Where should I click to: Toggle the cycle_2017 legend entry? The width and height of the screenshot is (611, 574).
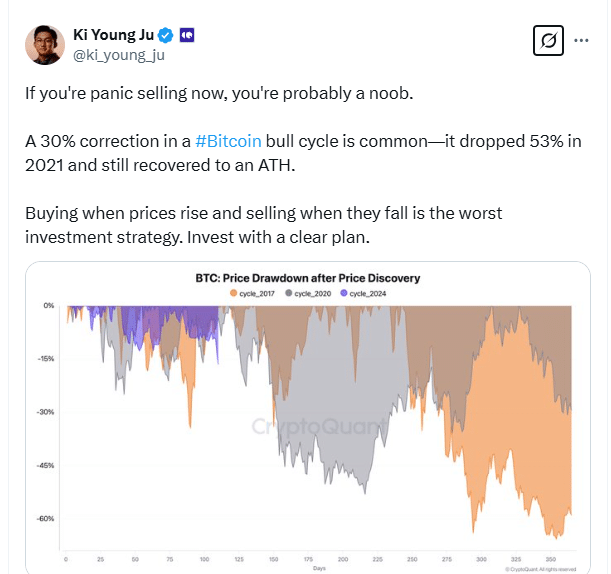tap(258, 292)
